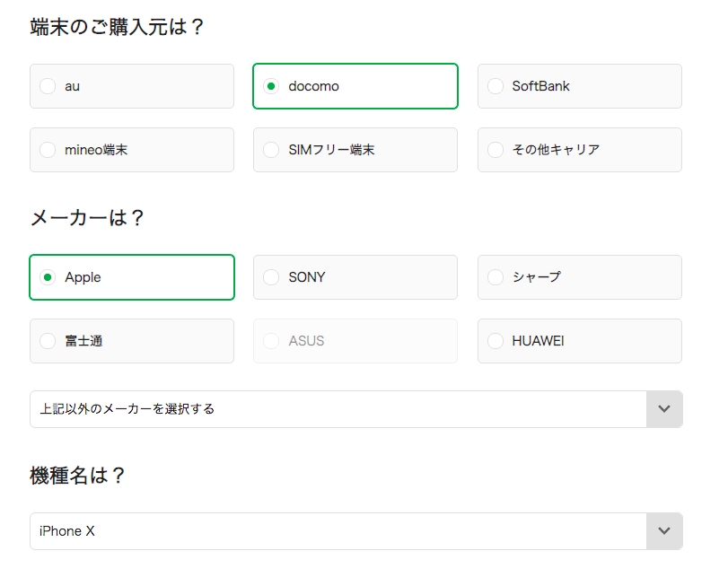Viewport: 728px width, 577px height.
Task: Select the ASUS maker option
Action: [x=355, y=341]
